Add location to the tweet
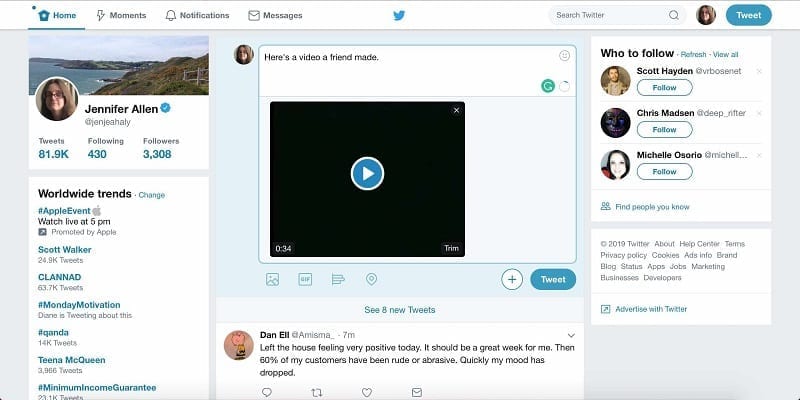 point(371,279)
